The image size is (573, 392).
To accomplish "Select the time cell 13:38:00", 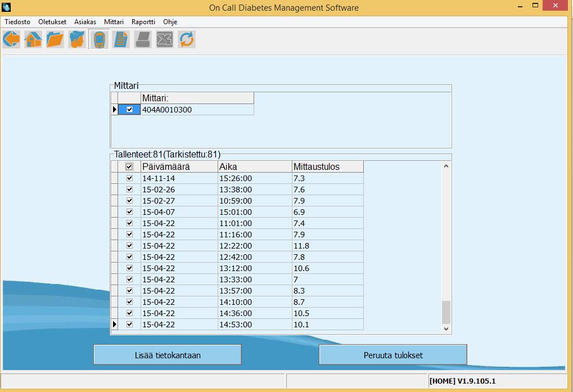I will click(255, 189).
